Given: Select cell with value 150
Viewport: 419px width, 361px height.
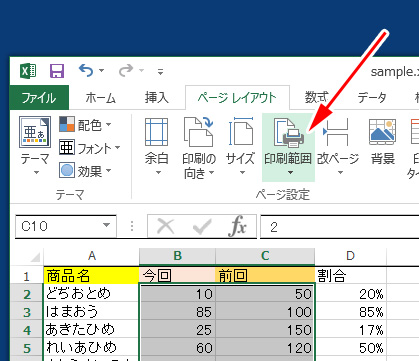Looking at the screenshot, I should pyautogui.click(x=265, y=330).
